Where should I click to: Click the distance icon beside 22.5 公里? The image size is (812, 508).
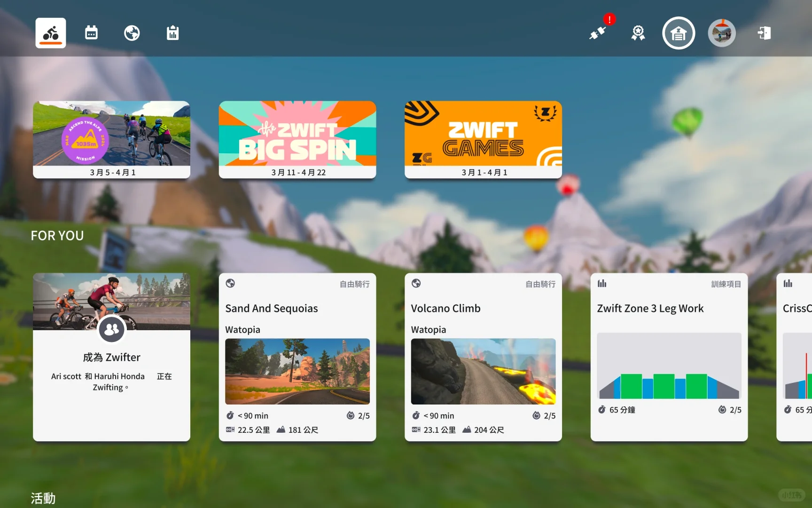click(x=230, y=429)
